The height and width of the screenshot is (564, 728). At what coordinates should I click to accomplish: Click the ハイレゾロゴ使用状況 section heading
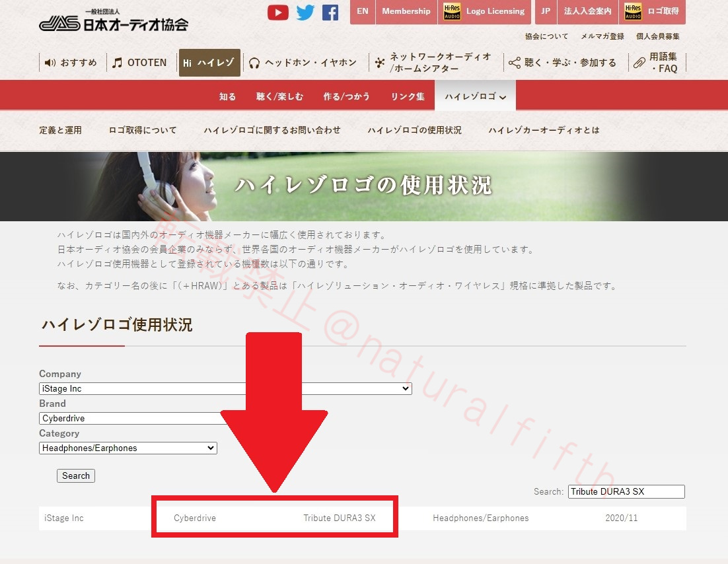coord(117,324)
